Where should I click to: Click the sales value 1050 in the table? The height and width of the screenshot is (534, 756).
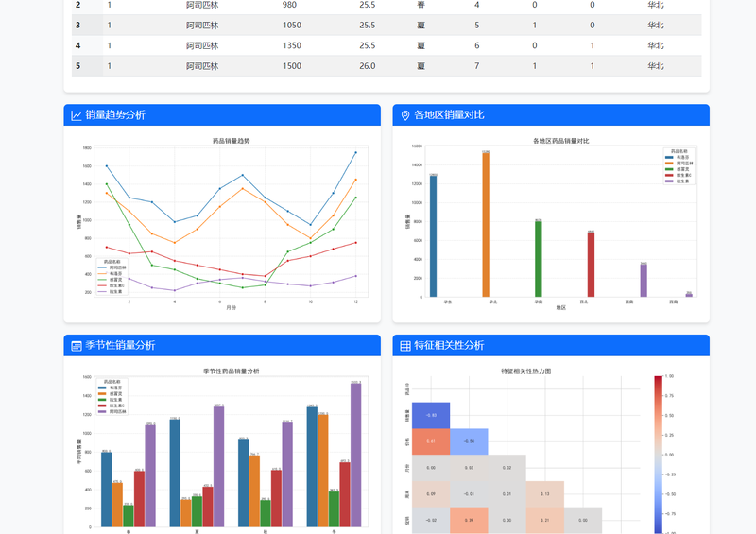(x=292, y=26)
